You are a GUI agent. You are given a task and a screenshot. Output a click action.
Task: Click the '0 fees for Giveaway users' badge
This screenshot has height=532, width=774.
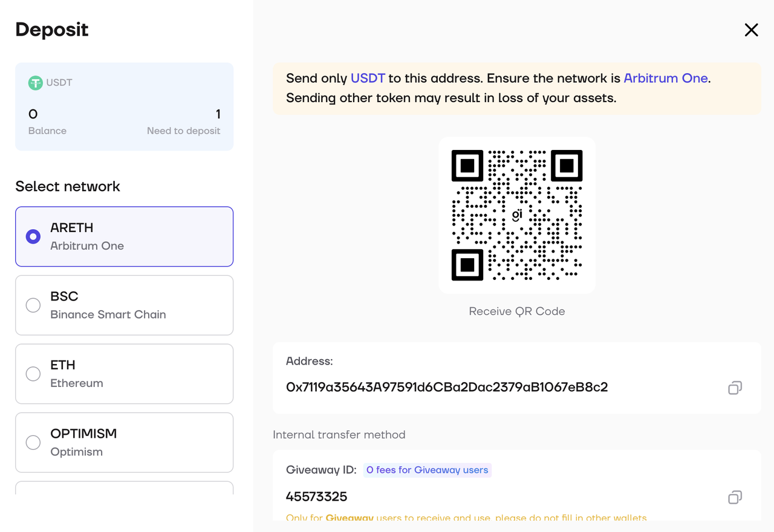point(428,470)
